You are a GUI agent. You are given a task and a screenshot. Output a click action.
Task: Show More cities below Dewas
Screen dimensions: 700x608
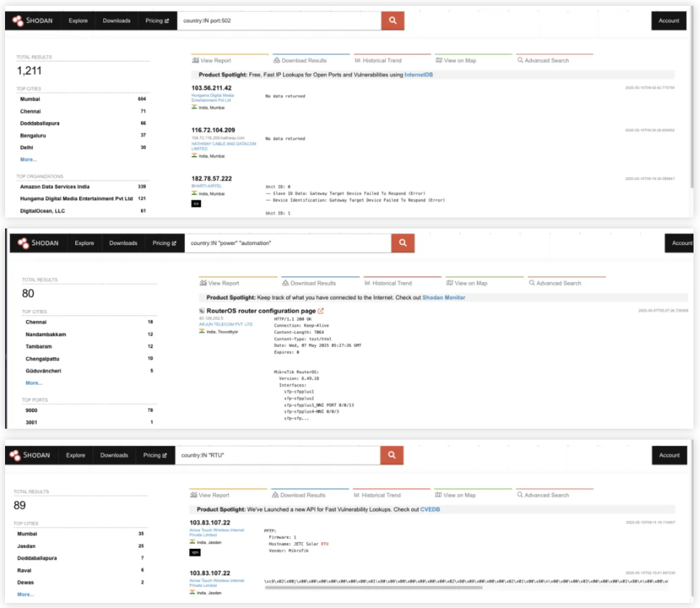[25, 594]
